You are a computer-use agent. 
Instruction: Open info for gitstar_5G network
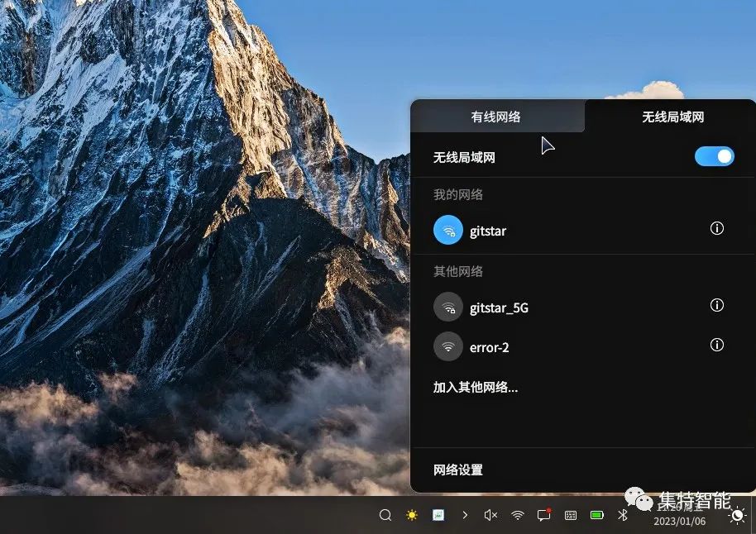pyautogui.click(x=716, y=305)
